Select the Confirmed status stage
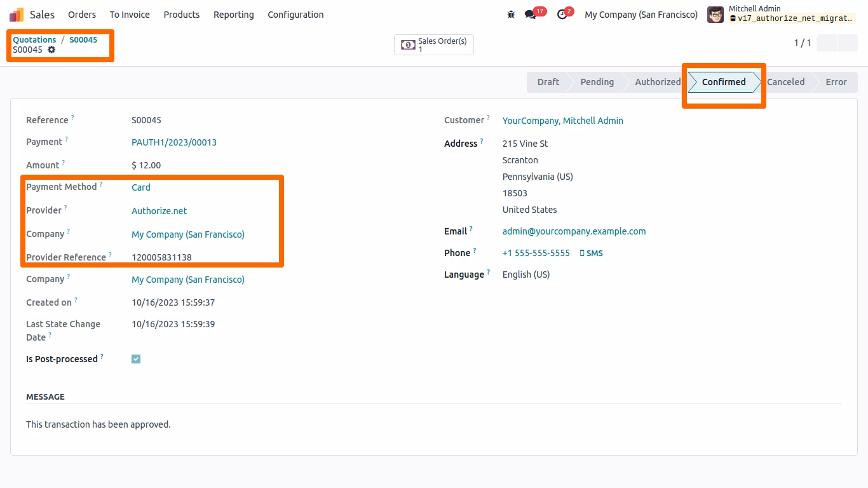868x488 pixels. click(724, 82)
